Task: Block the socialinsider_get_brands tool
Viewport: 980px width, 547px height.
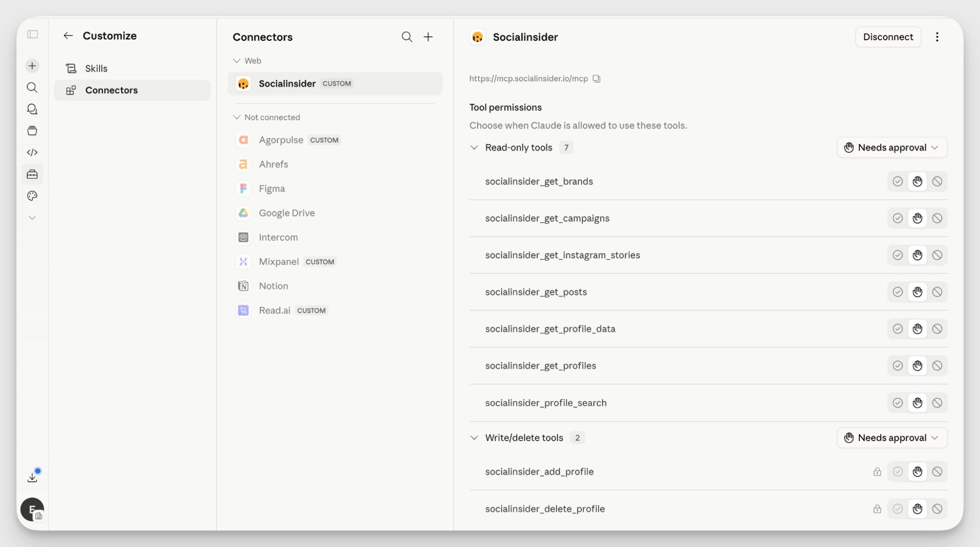Action: [x=937, y=182]
